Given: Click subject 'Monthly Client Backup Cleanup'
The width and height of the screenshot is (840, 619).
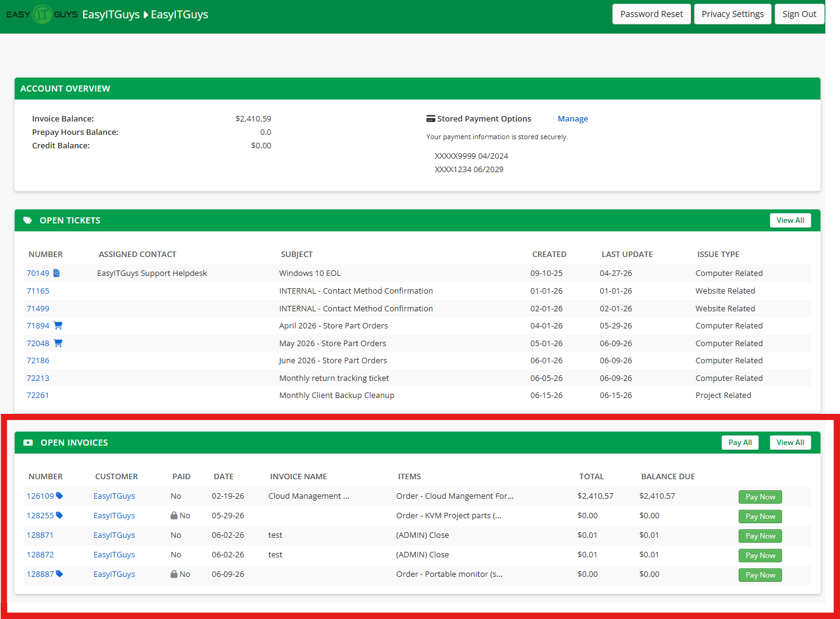Looking at the screenshot, I should coord(337,395).
